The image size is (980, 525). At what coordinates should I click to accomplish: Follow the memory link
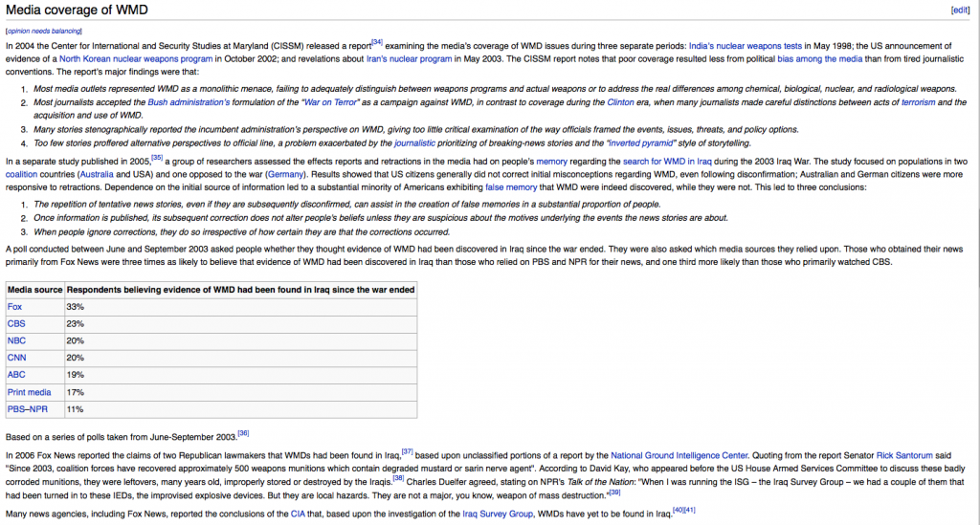tap(552, 162)
